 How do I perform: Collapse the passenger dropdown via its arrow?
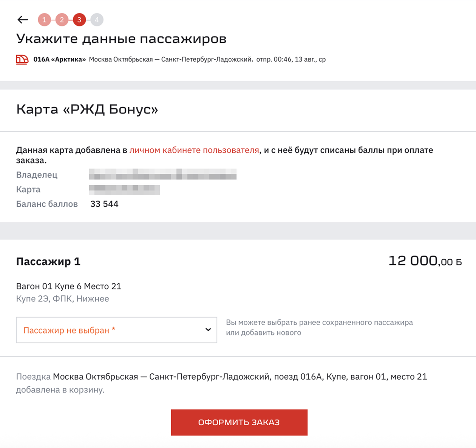pyautogui.click(x=207, y=330)
